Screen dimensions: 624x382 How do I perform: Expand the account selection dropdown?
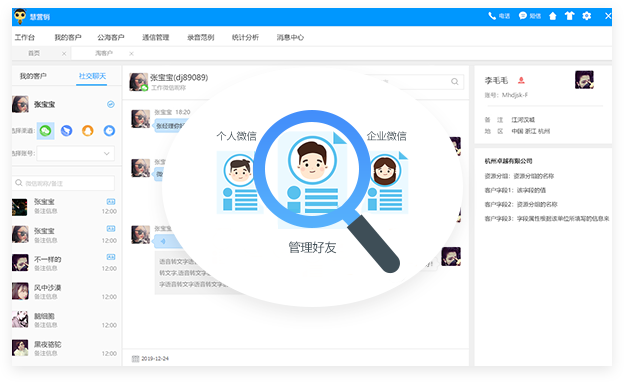[76, 153]
